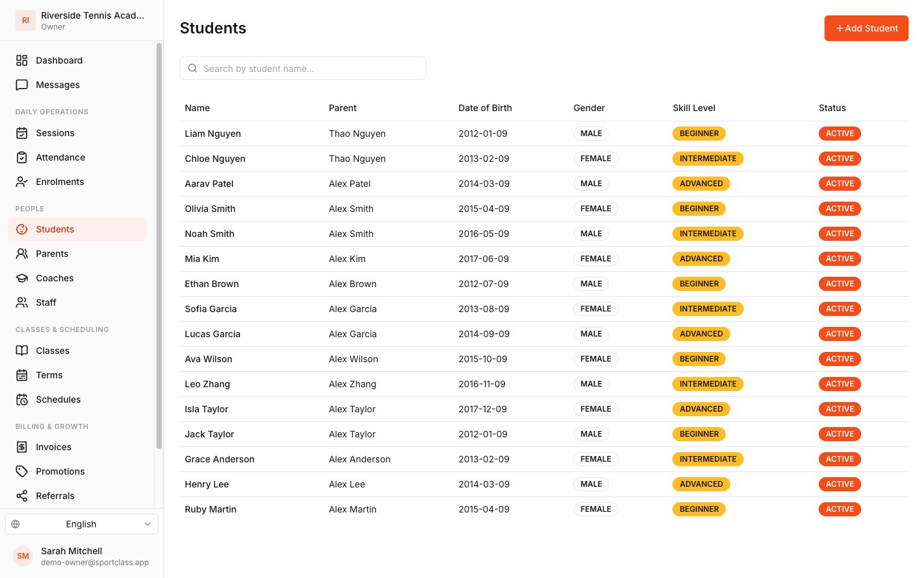Open Riverside Tennis Academy switcher
Screen dimensions: 924x578
point(81,21)
